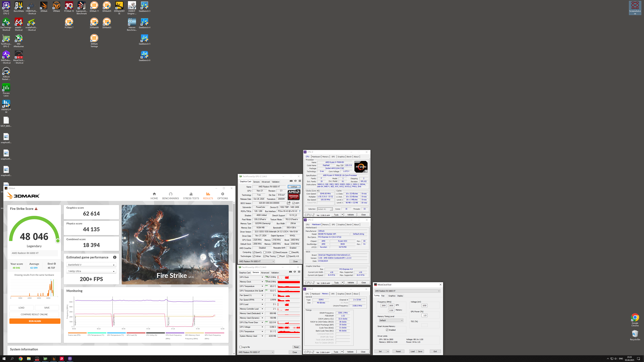Open the 3DMark Benchmarks section
644x362 pixels.
click(171, 196)
